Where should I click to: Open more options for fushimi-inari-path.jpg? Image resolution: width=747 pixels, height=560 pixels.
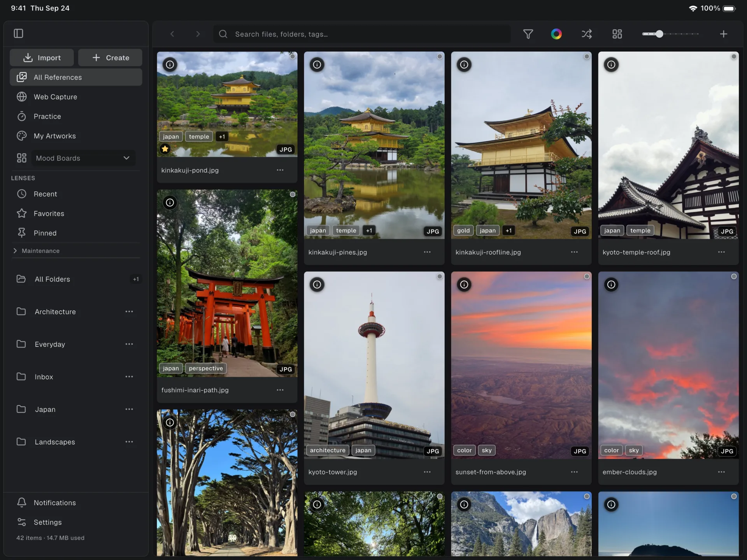click(280, 390)
